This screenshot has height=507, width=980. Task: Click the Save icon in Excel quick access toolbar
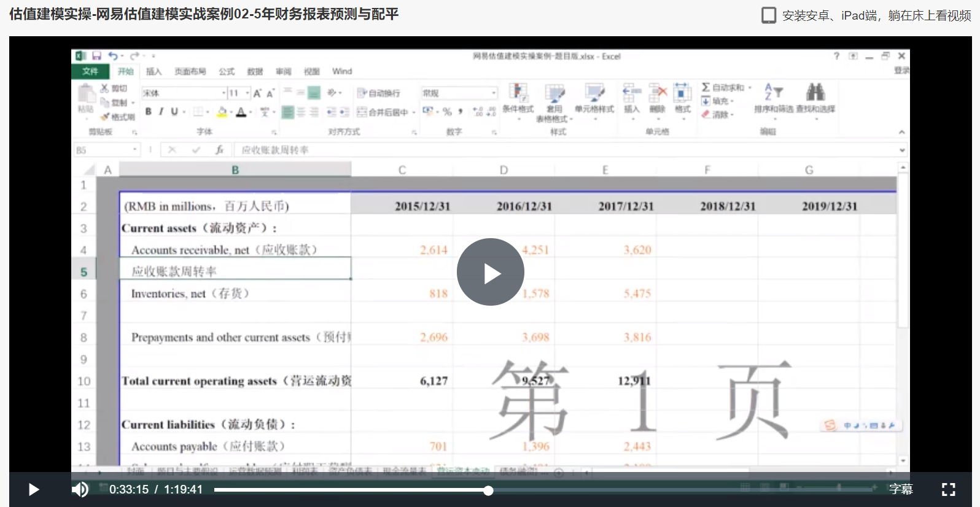tap(96, 56)
